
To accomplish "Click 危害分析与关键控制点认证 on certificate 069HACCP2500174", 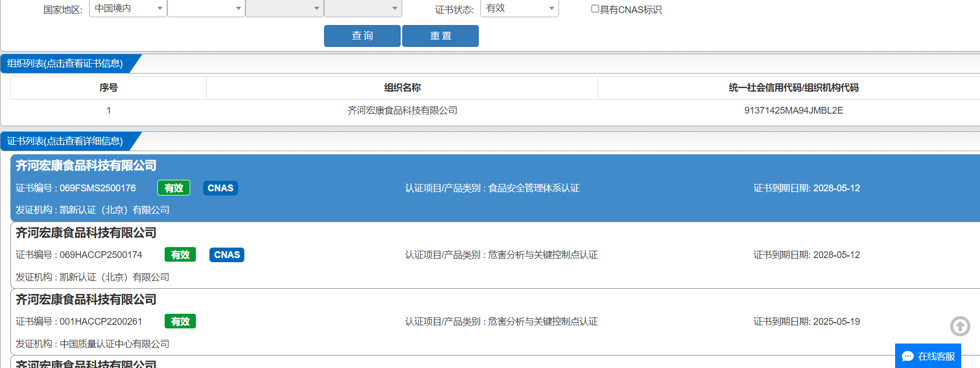I will click(x=543, y=255).
